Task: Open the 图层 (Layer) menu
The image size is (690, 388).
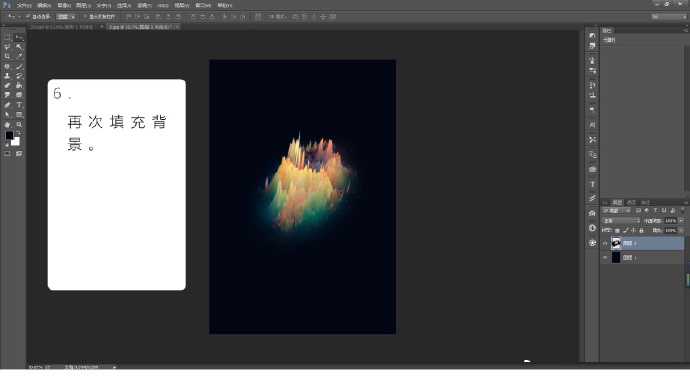Action: tap(83, 5)
